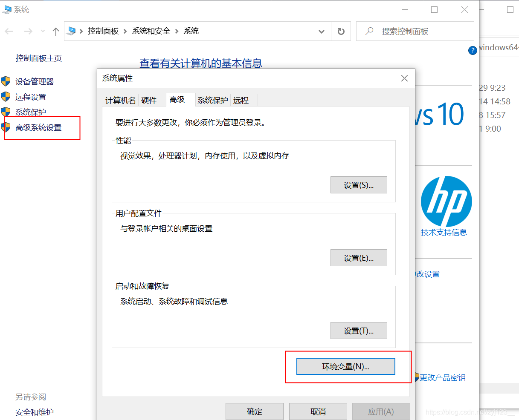The width and height of the screenshot is (519, 420).
Task: Open 高级系统设置 link
Action: pos(38,127)
